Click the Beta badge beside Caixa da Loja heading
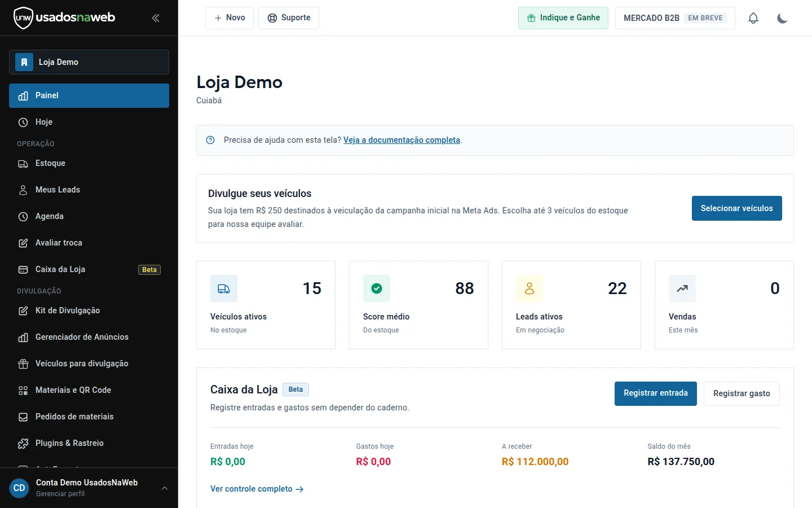Viewport: 812px width, 508px height. click(295, 389)
